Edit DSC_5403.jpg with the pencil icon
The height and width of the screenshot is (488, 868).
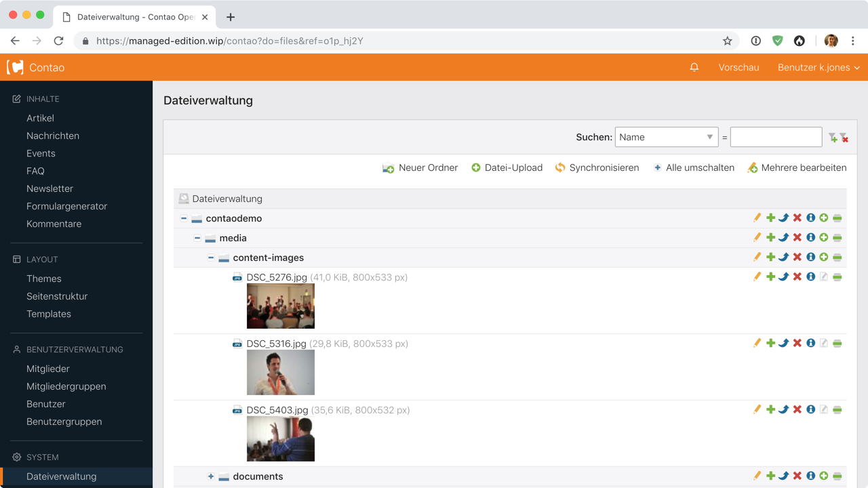tap(757, 409)
